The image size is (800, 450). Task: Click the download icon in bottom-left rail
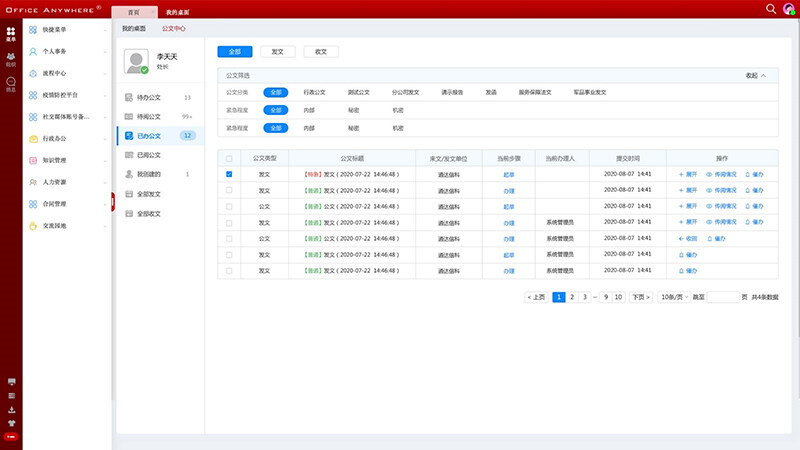coord(11,409)
